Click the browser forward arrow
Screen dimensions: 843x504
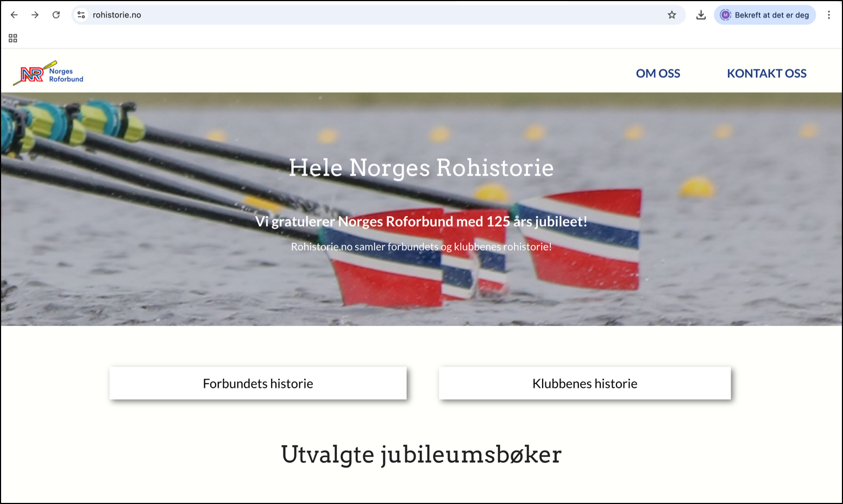coord(35,15)
